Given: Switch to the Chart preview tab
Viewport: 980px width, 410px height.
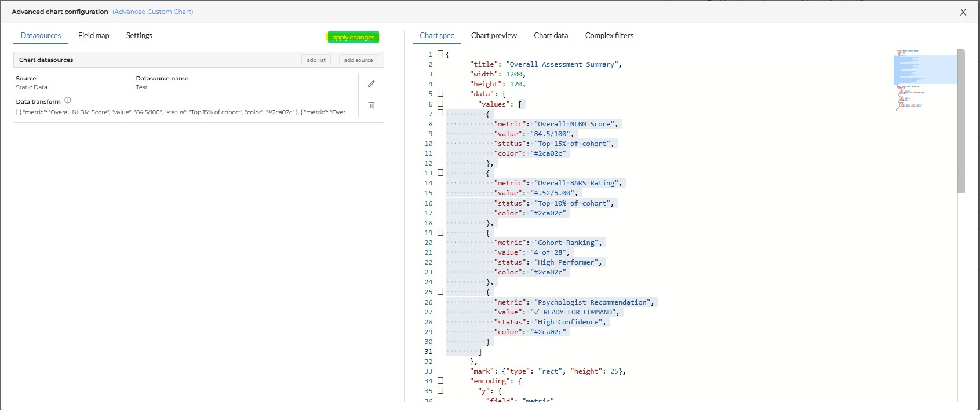Looking at the screenshot, I should click(494, 35).
